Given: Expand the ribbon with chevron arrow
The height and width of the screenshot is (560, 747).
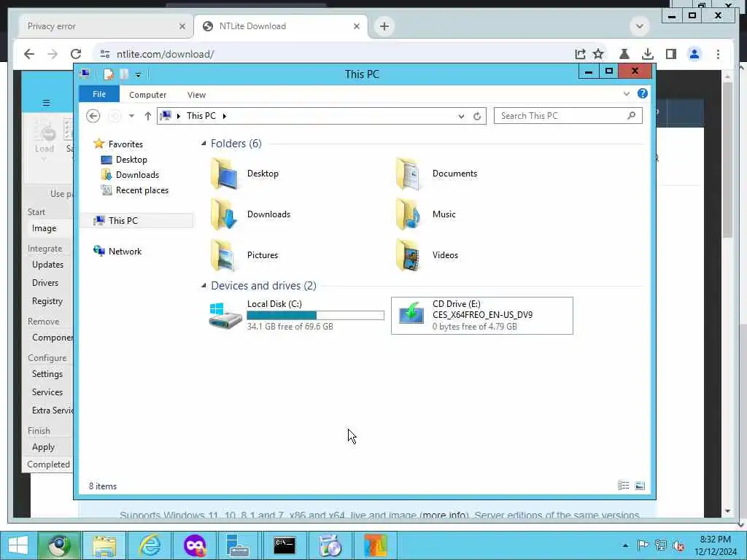Looking at the screenshot, I should coord(626,94).
